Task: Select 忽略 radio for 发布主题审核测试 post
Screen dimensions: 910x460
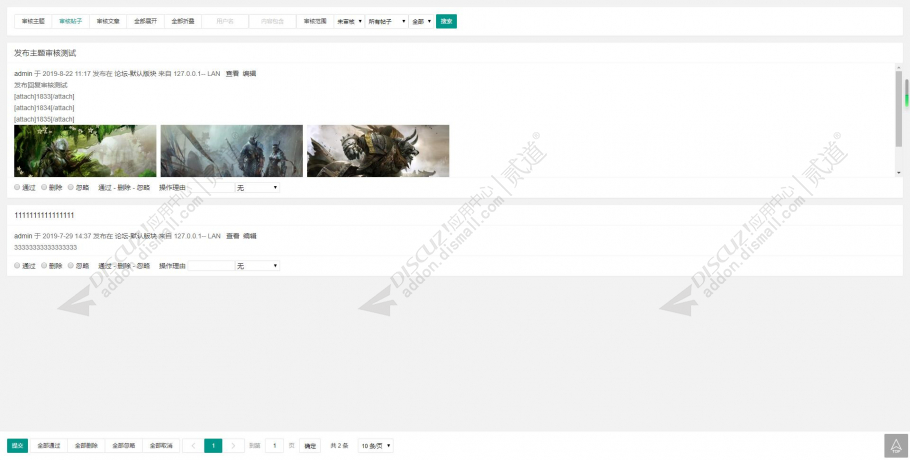Action: [71, 187]
